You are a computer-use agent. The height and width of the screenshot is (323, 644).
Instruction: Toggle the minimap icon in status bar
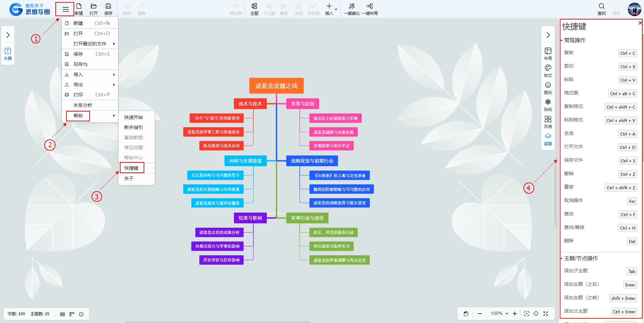pos(62,314)
